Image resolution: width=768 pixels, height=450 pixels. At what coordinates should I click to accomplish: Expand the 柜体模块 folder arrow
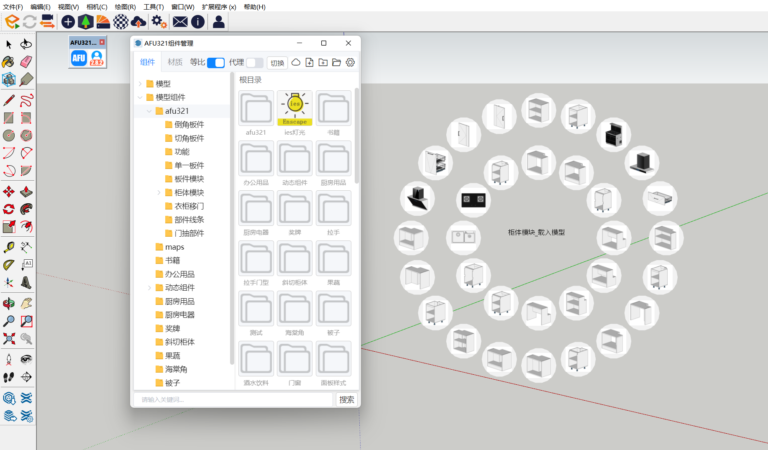[x=158, y=192]
